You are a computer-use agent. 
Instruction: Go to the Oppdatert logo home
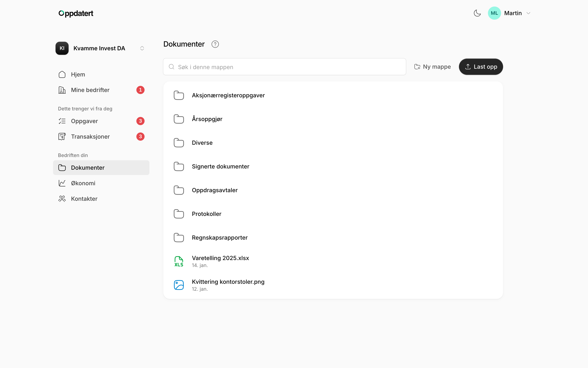[76, 13]
